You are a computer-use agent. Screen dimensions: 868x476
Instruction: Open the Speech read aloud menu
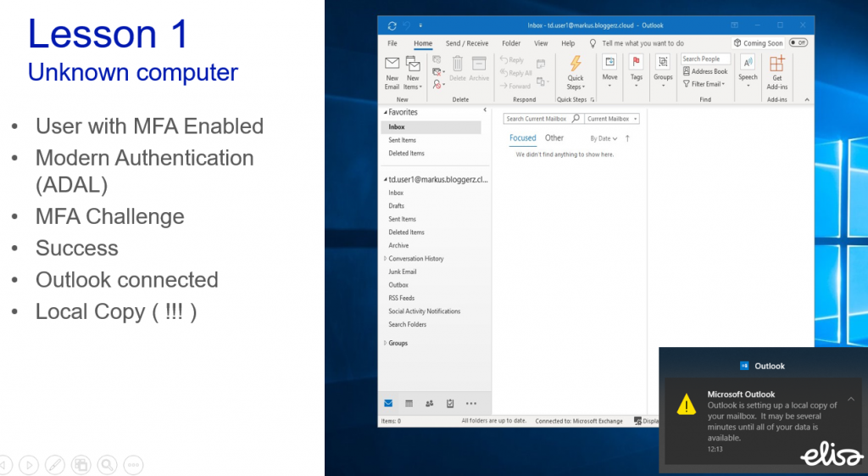pos(748,71)
